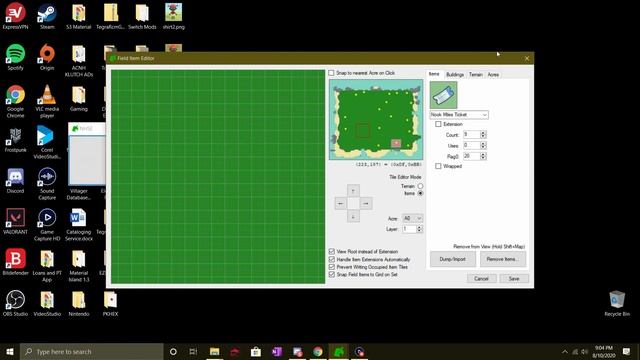
Task: Uncheck Handle Item Extensions Automatically
Action: pos(331,259)
